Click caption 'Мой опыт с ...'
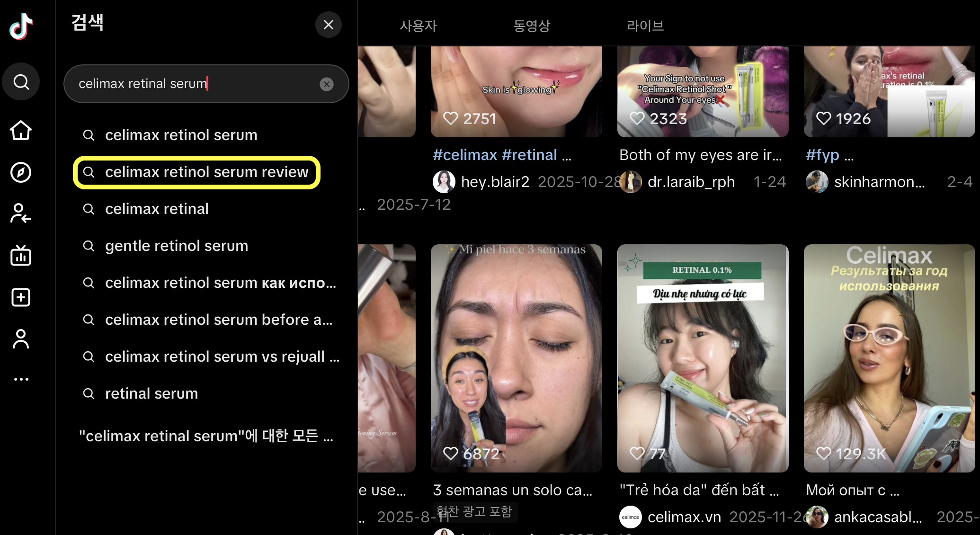The width and height of the screenshot is (980, 535). (853, 490)
